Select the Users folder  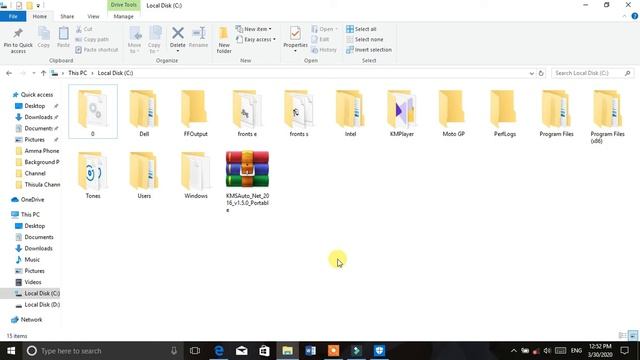point(144,175)
